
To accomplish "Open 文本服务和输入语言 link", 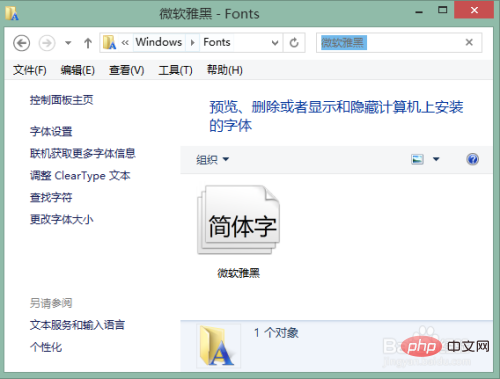I will point(77,325).
